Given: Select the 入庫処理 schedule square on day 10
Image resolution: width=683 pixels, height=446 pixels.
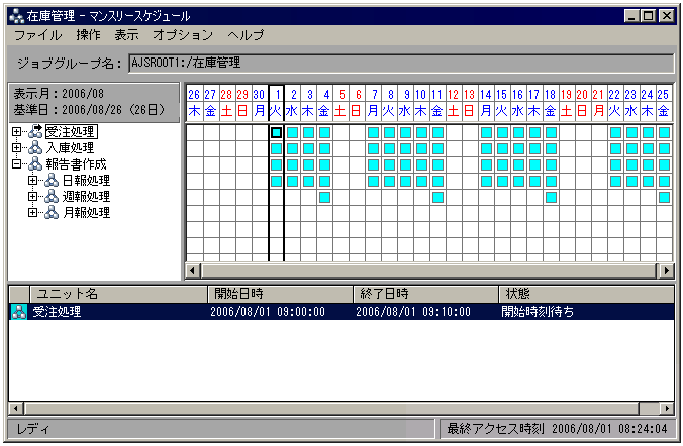Looking at the screenshot, I should pos(422,149).
